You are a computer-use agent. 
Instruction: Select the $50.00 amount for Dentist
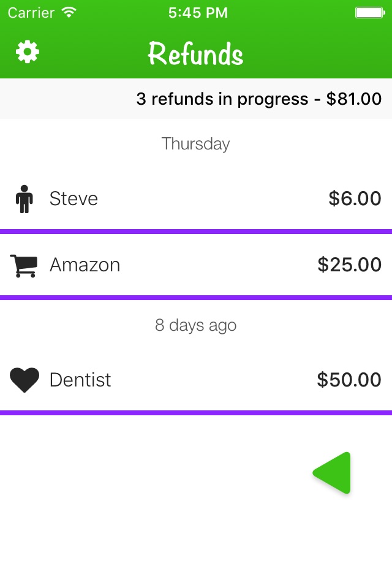click(x=349, y=380)
